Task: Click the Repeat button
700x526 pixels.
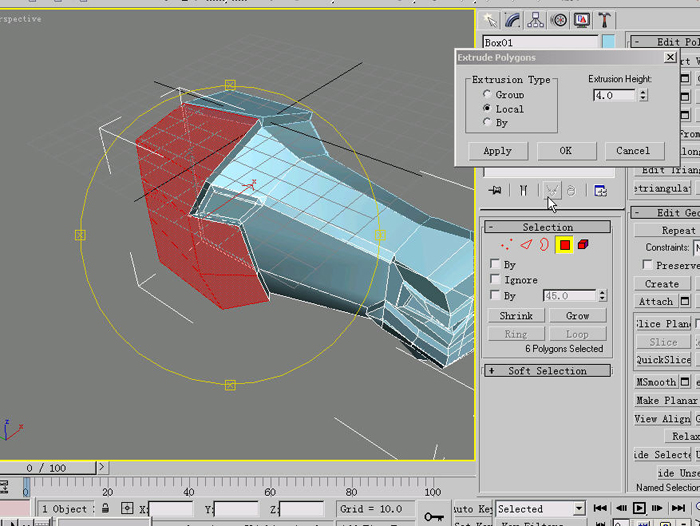Action: pos(667,230)
